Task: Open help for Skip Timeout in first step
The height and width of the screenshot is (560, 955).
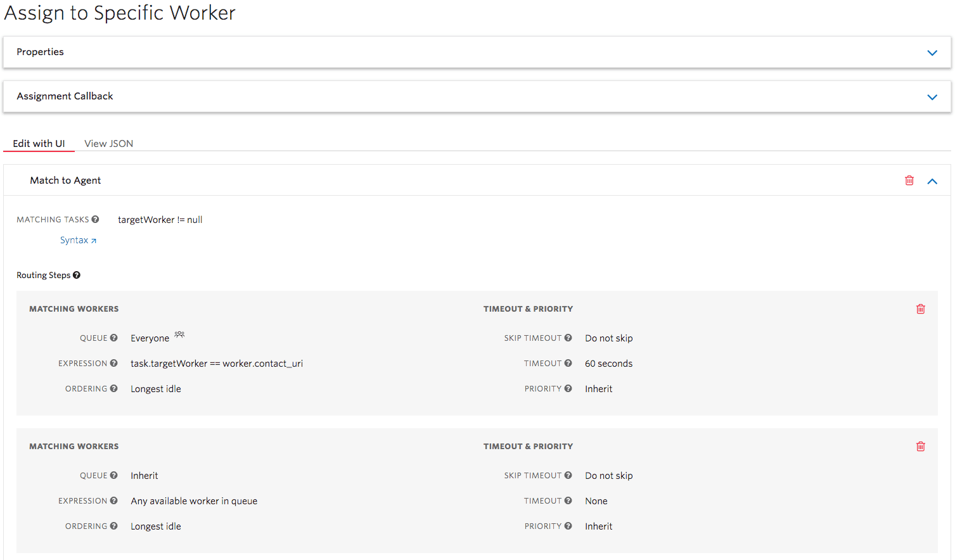Action: (568, 338)
